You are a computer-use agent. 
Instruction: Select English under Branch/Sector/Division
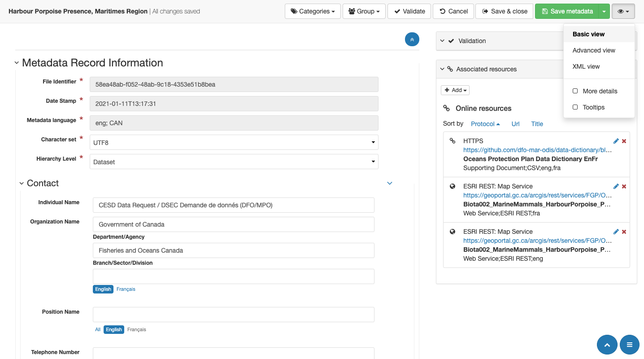(103, 289)
